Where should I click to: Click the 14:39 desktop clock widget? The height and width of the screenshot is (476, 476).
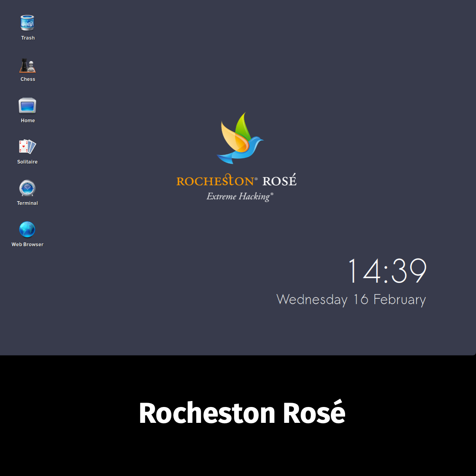[387, 271]
